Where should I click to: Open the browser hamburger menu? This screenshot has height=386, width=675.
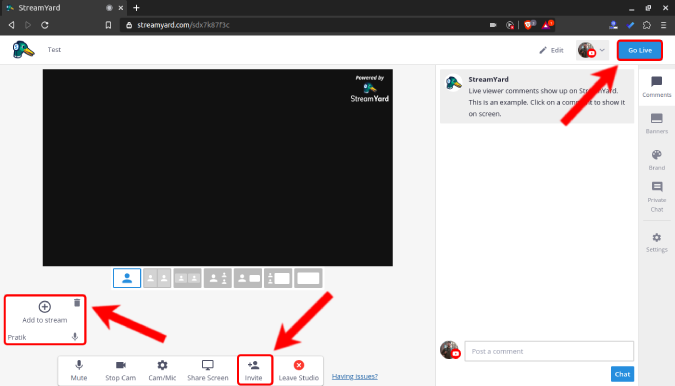click(x=663, y=25)
